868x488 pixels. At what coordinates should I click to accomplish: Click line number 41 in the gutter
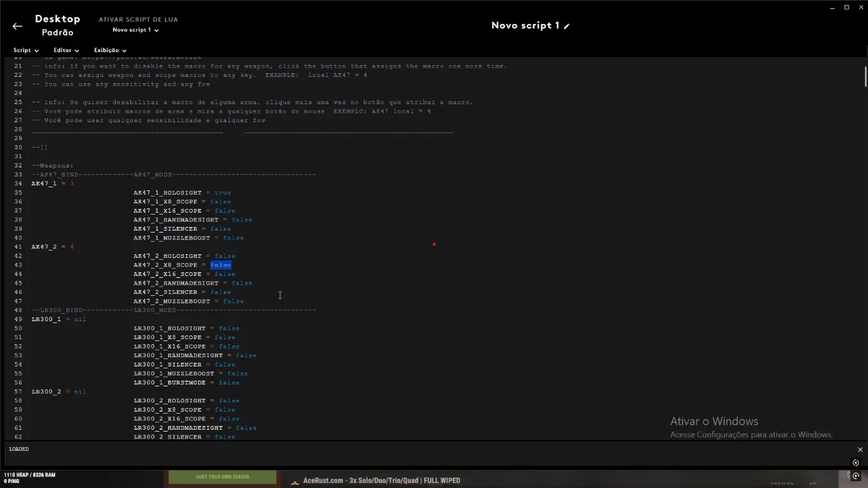click(18, 247)
